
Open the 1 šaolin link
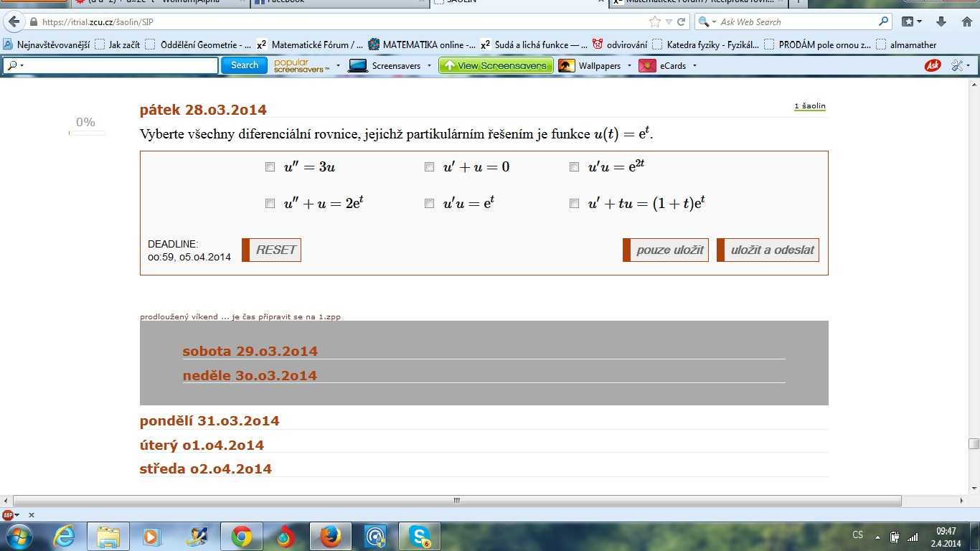[810, 106]
